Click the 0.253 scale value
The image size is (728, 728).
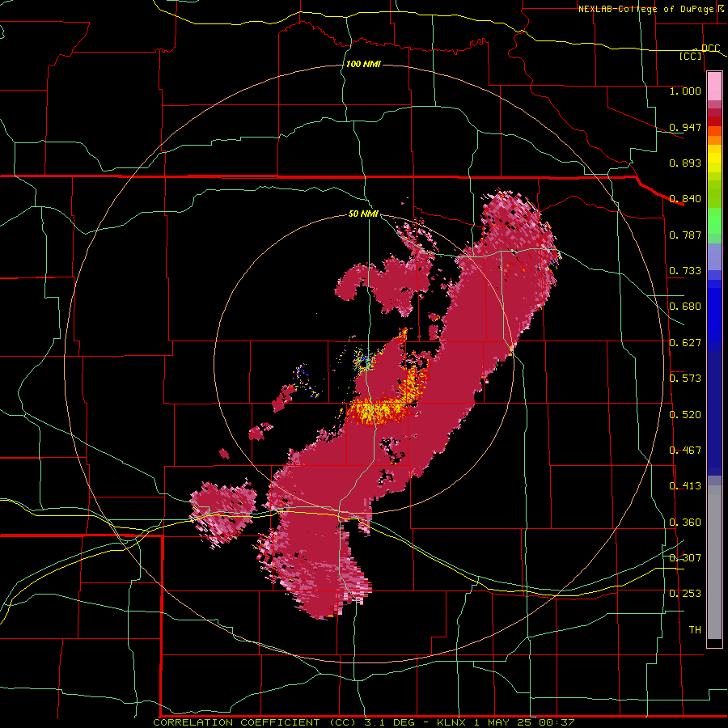[685, 594]
